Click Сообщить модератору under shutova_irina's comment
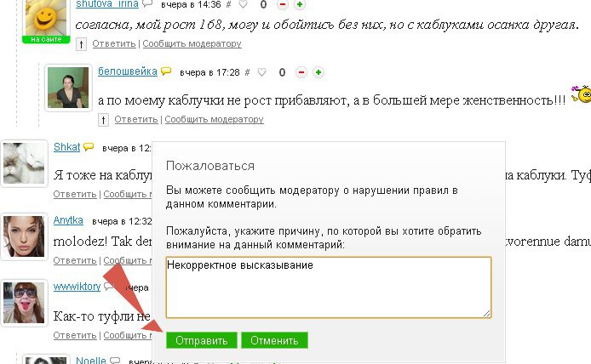The image size is (591, 364). point(192,43)
